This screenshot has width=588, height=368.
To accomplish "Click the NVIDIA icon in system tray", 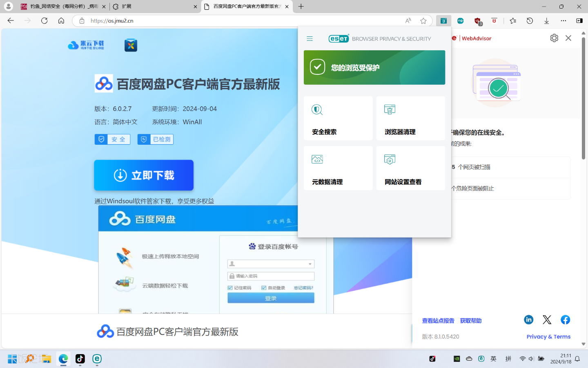I will click(x=457, y=359).
